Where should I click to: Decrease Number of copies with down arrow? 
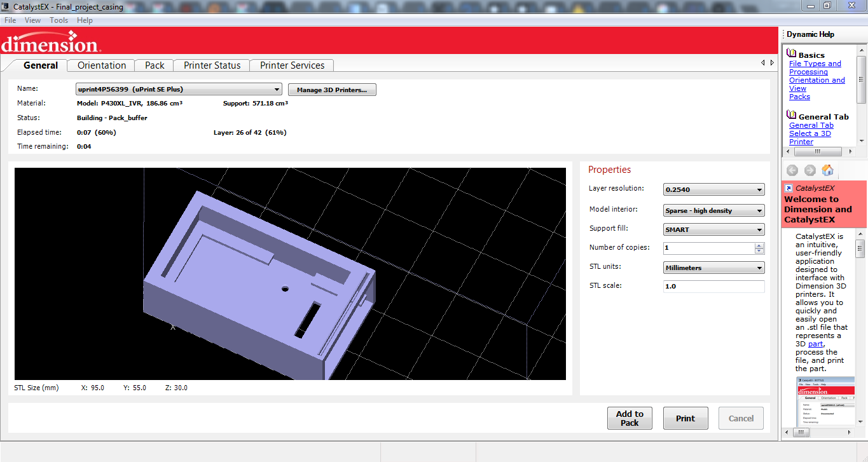[759, 251]
